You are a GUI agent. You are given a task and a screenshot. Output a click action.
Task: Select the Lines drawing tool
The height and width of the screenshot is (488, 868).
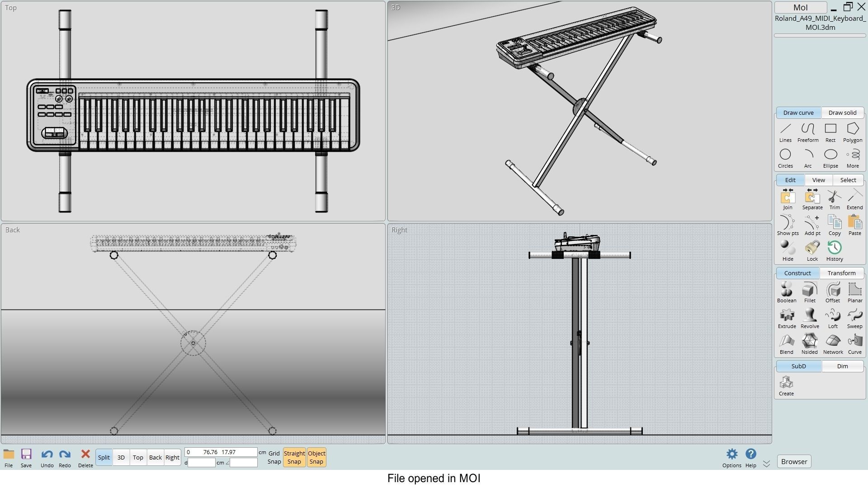pyautogui.click(x=785, y=133)
